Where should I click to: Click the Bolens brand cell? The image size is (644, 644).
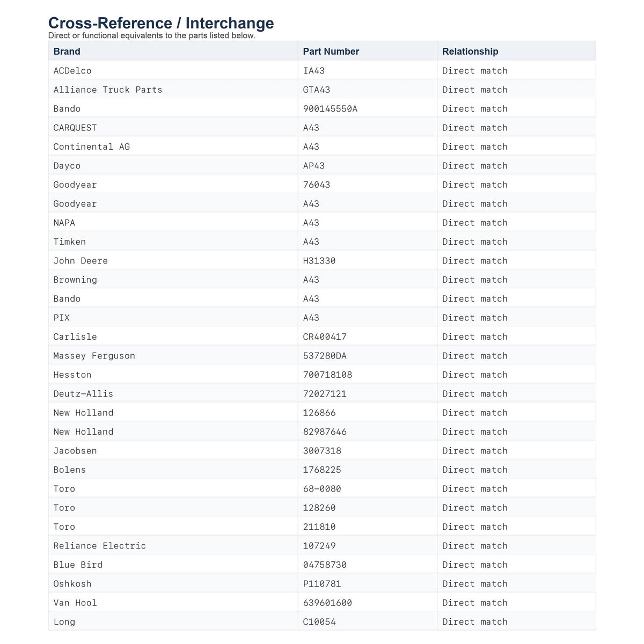tap(173, 469)
